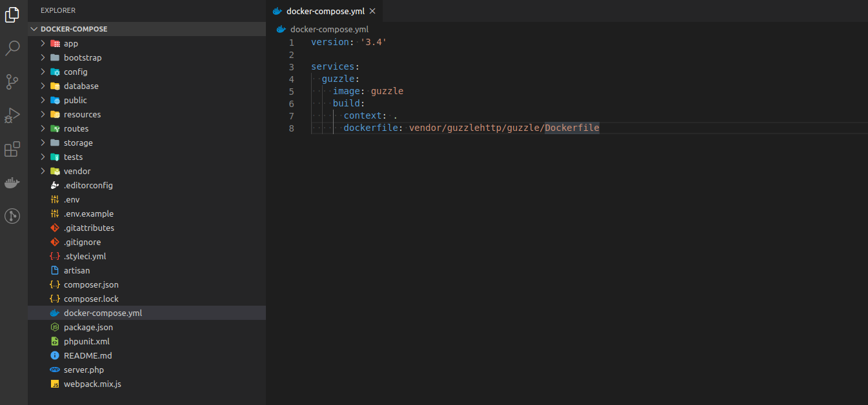Screen dimensions: 868x405
Task: Expand the vendor folder
Action: click(43, 171)
